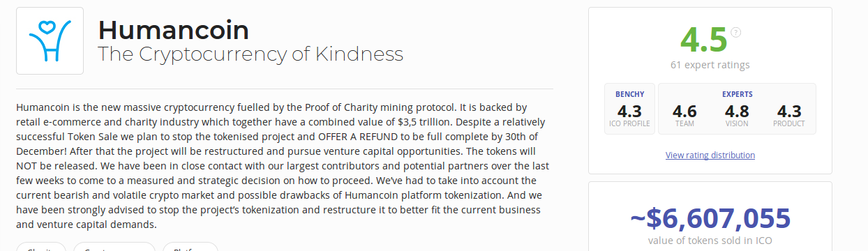Click the BENCHY label
Viewport: 868px width, 251px height.
click(x=629, y=94)
